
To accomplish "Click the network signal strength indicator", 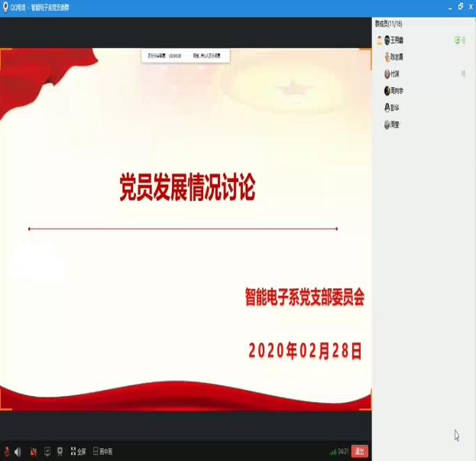I will tap(332, 451).
